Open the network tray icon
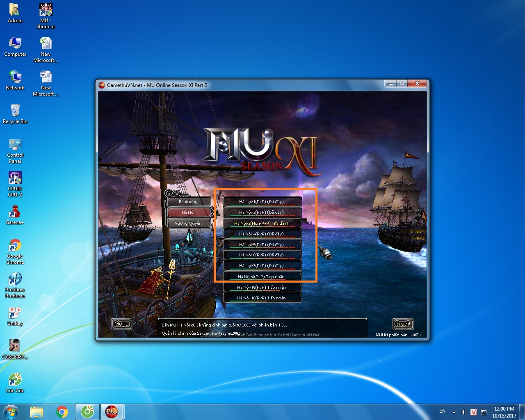This screenshot has width=525, height=420. pos(484,412)
